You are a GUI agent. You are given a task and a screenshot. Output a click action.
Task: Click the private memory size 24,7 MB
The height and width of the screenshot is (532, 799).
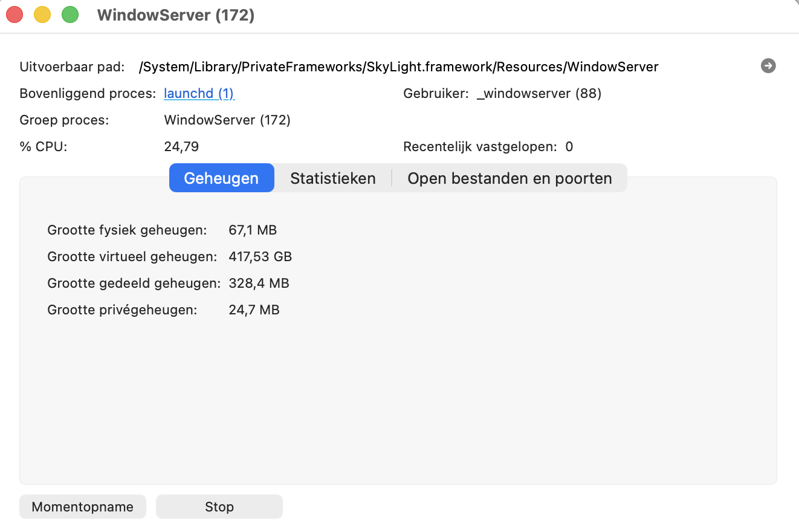[x=254, y=310]
